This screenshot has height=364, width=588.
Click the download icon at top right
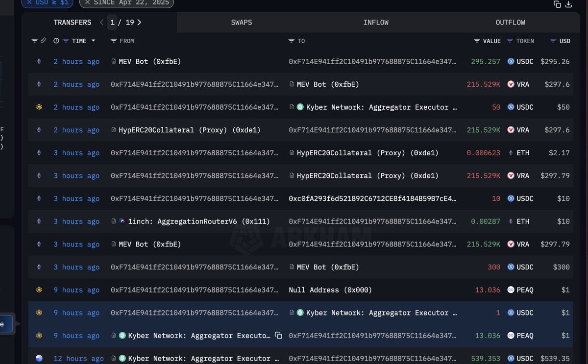(x=569, y=4)
